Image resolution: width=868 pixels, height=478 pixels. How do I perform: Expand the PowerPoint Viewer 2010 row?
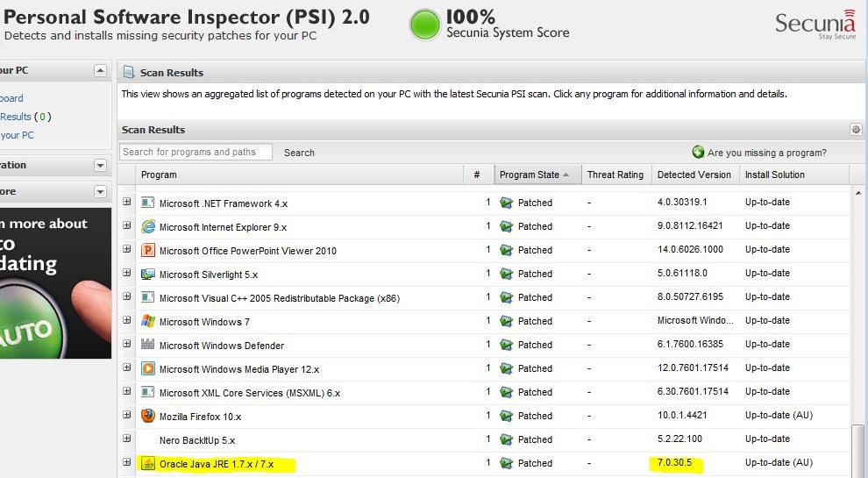(127, 249)
